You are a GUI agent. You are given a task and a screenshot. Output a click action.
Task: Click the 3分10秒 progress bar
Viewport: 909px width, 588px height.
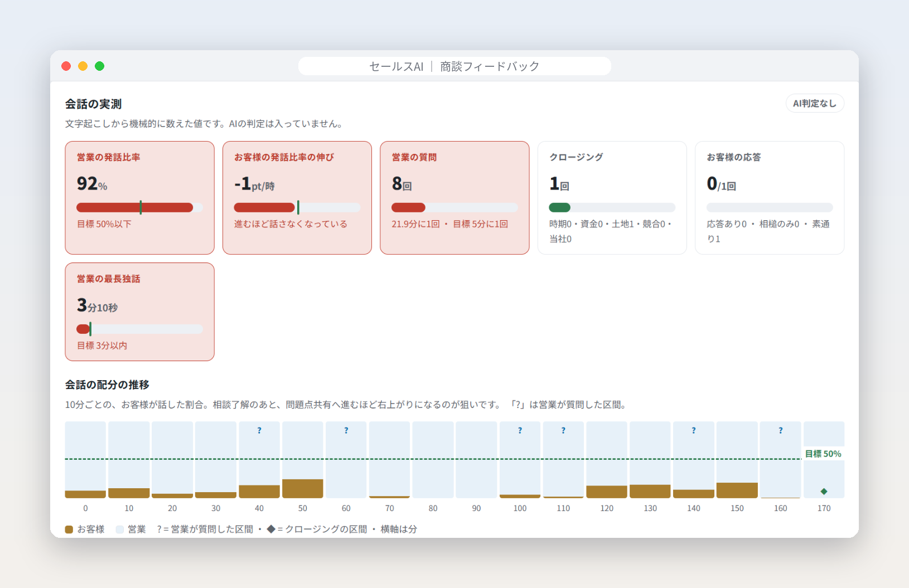tap(139, 329)
